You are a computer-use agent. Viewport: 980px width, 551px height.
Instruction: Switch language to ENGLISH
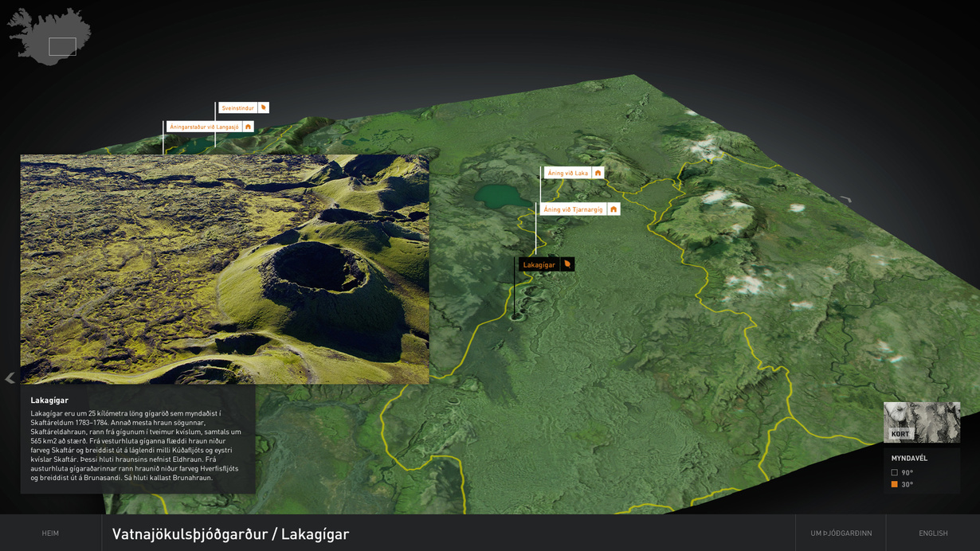(933, 533)
